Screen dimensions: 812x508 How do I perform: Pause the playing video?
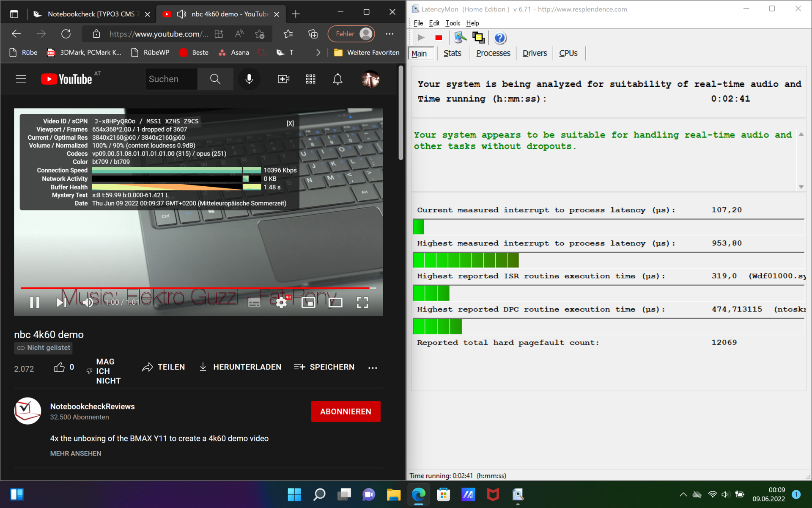pyautogui.click(x=35, y=302)
